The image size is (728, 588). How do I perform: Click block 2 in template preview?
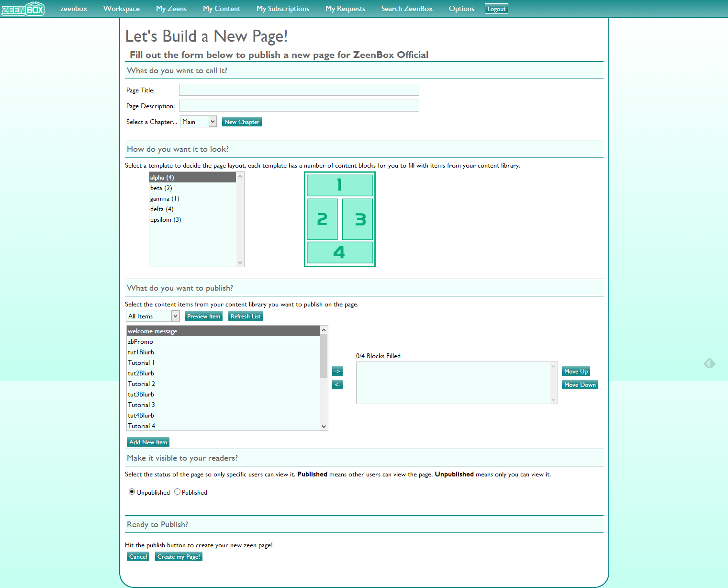click(322, 219)
